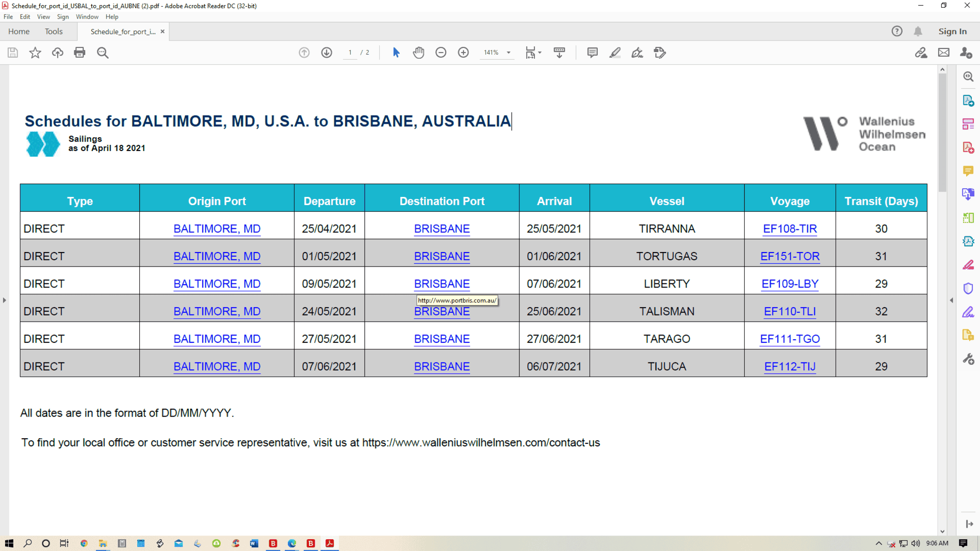
Task: Print the document
Action: click(x=79, y=53)
